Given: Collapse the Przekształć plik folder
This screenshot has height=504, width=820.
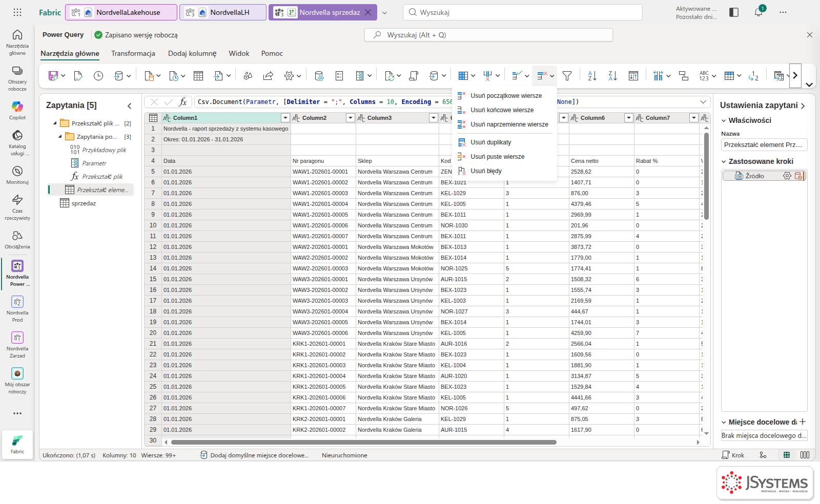Looking at the screenshot, I should point(55,123).
